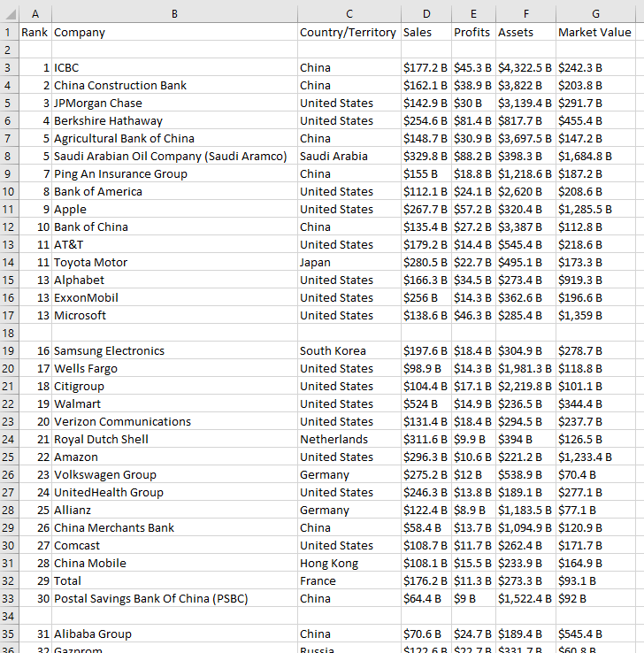644x653 pixels.
Task: Select the 'JPMorgan Chase' cell
Action: pyautogui.click(x=174, y=103)
